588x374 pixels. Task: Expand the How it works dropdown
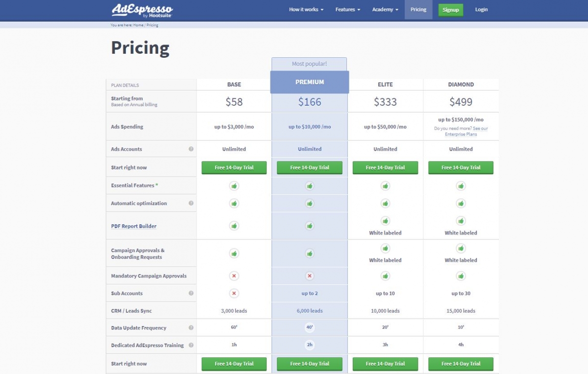[x=306, y=10]
